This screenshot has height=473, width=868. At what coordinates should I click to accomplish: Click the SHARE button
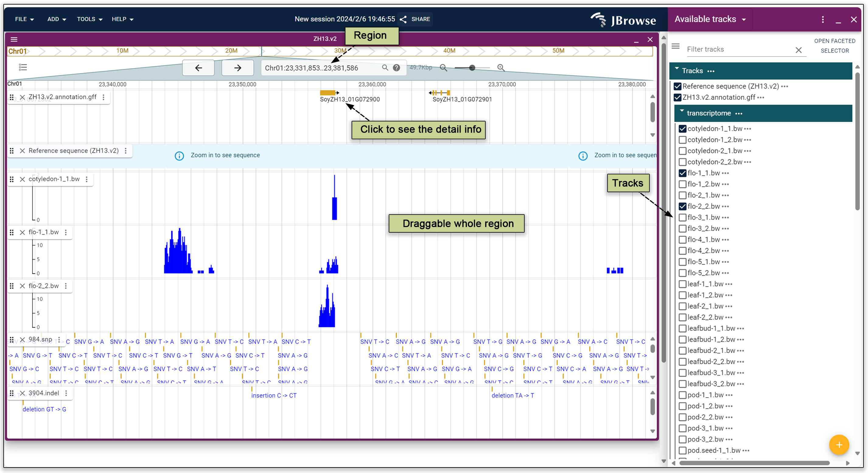pyautogui.click(x=415, y=19)
